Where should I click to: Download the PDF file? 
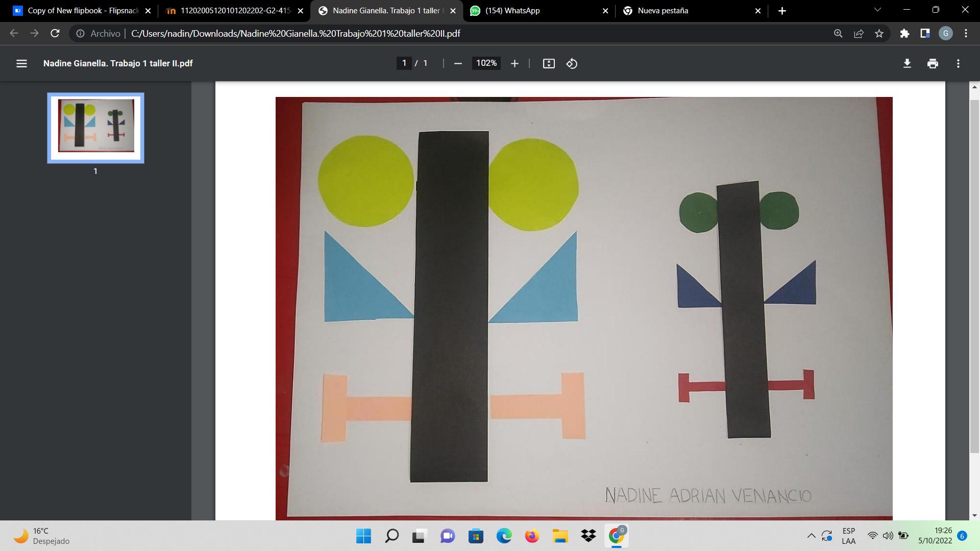click(x=907, y=63)
